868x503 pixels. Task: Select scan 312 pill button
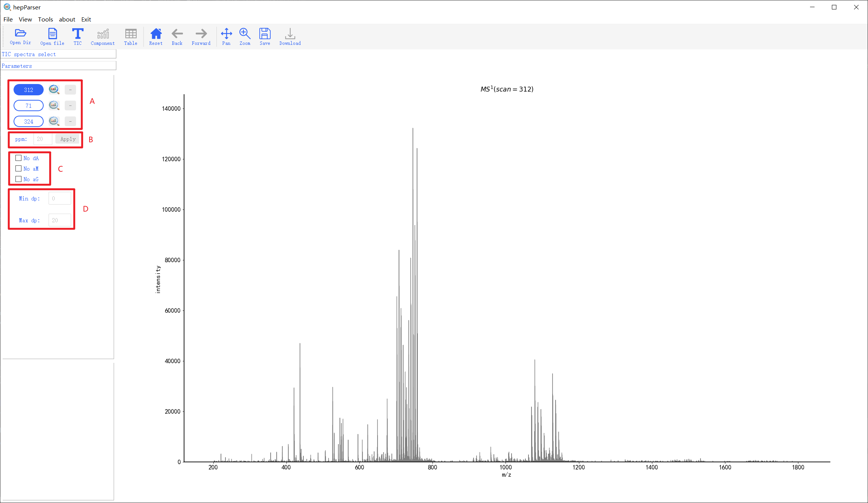coord(29,90)
